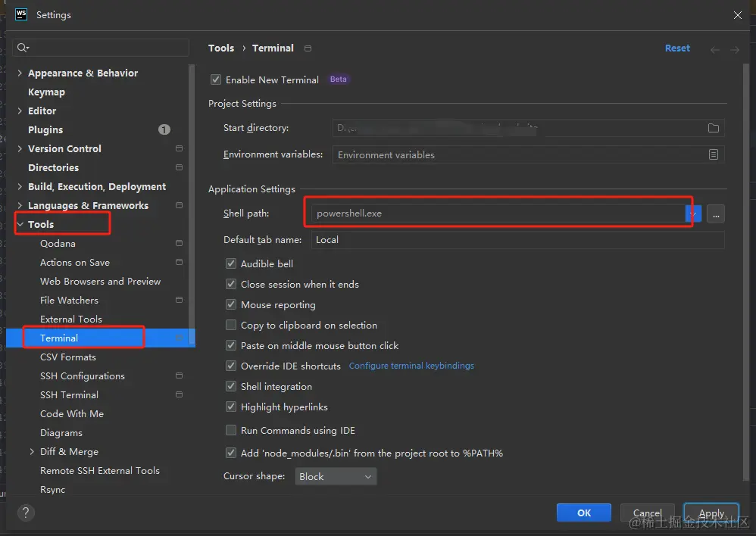Uncheck Close session when it ends
The width and height of the screenshot is (756, 536).
point(231,284)
